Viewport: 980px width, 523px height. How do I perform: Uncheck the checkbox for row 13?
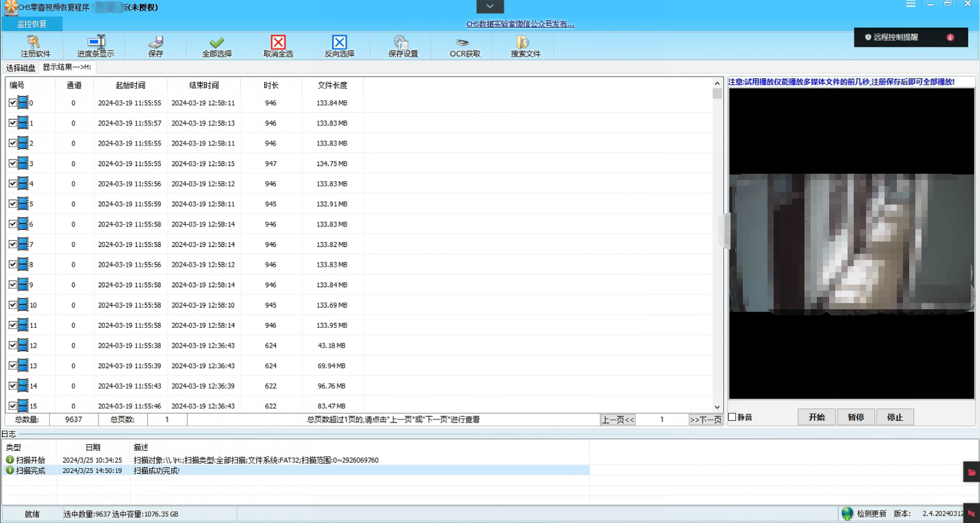(12, 365)
